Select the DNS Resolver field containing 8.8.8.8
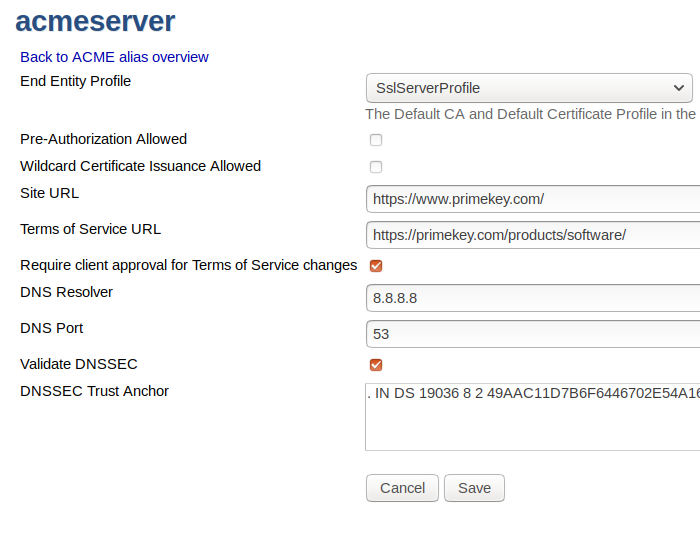This screenshot has width=700, height=537. (532, 298)
